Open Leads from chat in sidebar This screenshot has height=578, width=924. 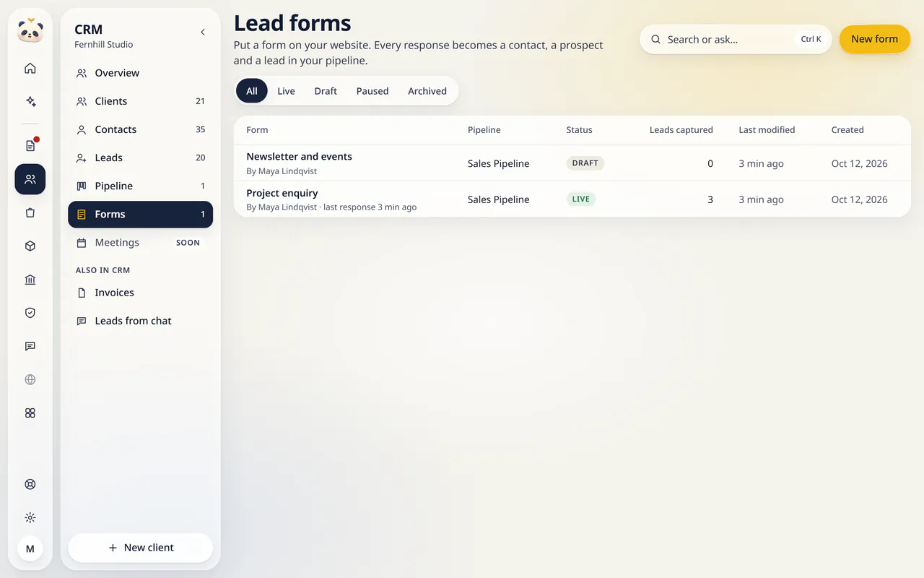pyautogui.click(x=141, y=321)
